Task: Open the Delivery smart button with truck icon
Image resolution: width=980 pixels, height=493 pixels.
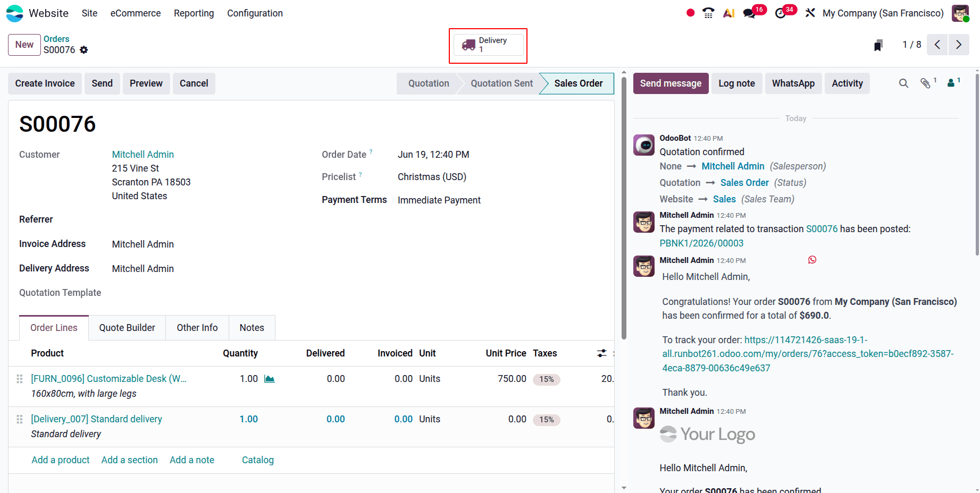Action: [488, 45]
